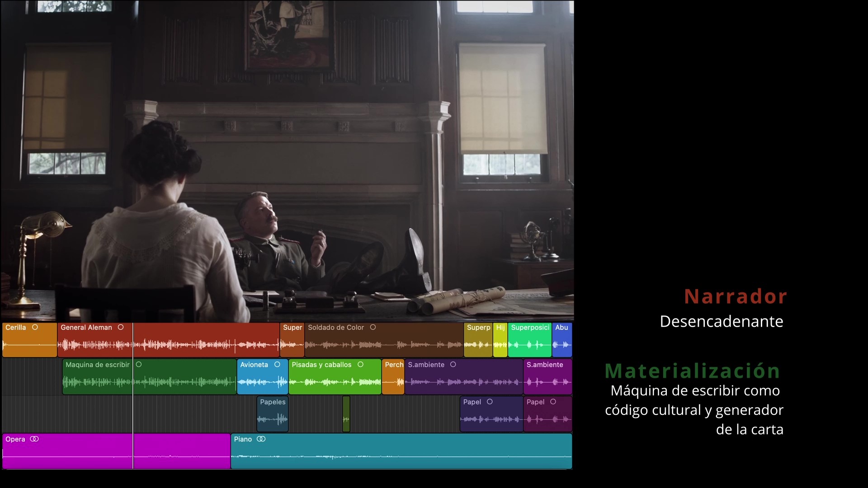Select the small Super region after General Aleman

tap(292, 340)
